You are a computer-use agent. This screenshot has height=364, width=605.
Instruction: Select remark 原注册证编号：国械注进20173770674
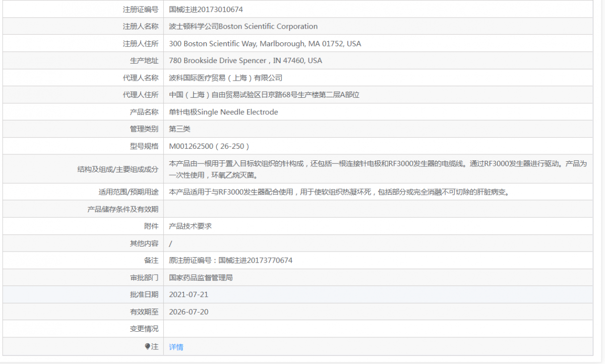click(230, 261)
